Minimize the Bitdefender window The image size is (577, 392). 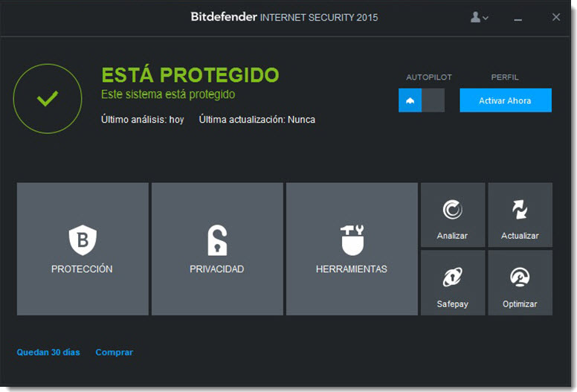(518, 18)
